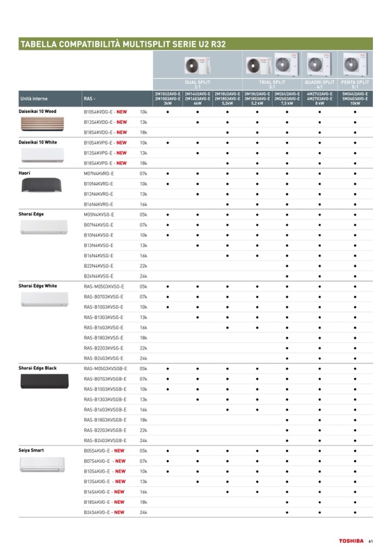This screenshot has height=555, width=392.
Task: Click the page number 61
Action: tap(370, 541)
